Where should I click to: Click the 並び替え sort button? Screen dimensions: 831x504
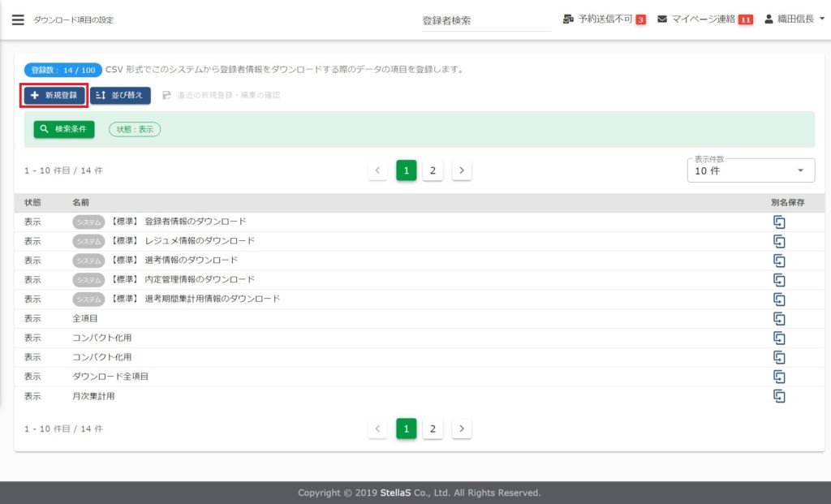[120, 96]
